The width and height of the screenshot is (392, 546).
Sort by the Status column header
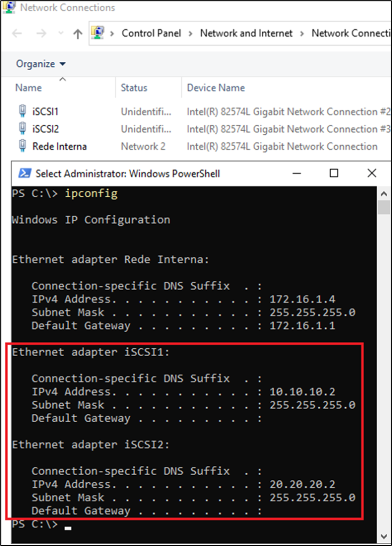pos(134,88)
